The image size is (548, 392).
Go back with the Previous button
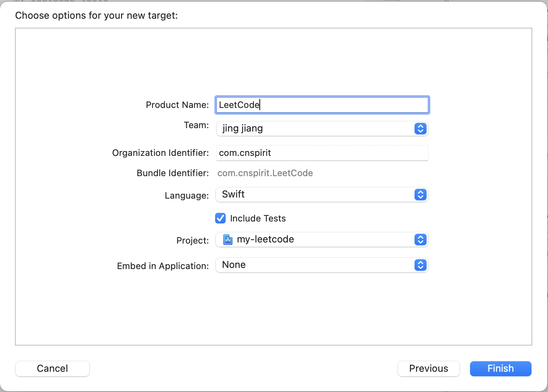(x=428, y=368)
